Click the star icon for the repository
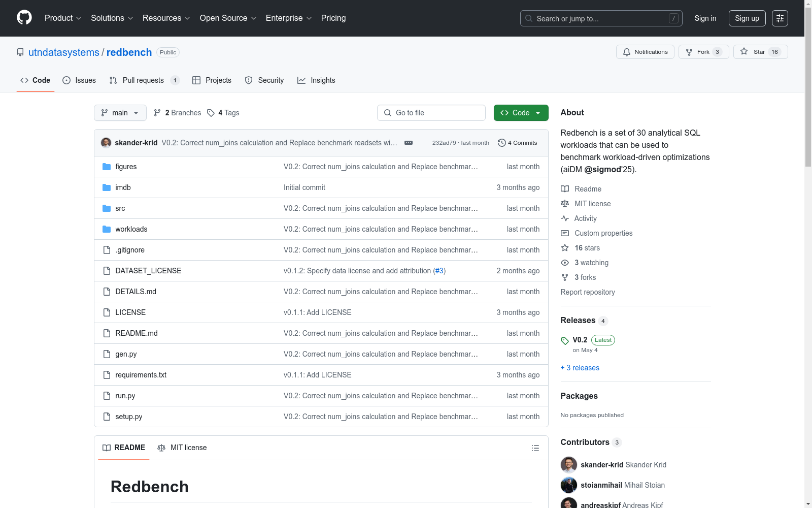 [744, 51]
